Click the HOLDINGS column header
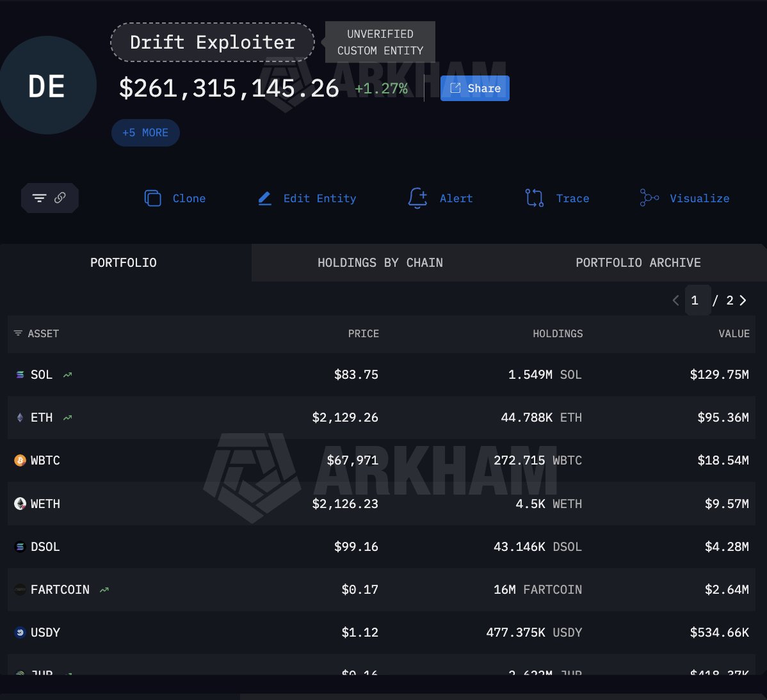The width and height of the screenshot is (767, 700). [558, 333]
